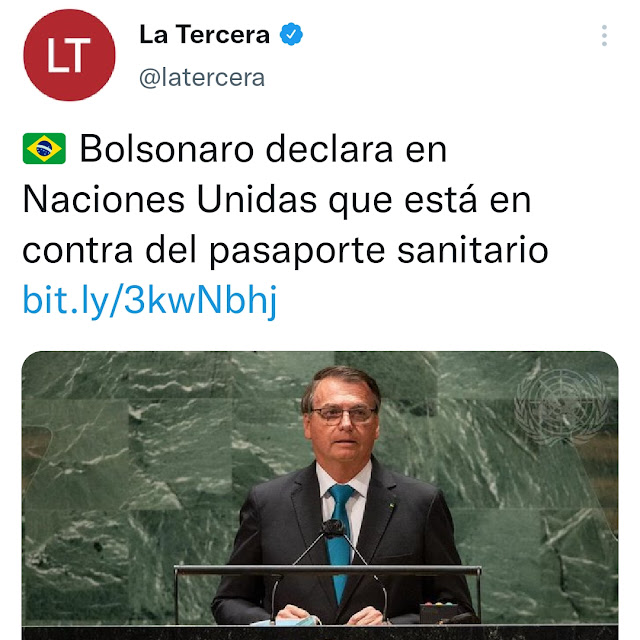This screenshot has width=640, height=640.
Task: Click the checkmark inside the verified badge
Action: click(291, 35)
